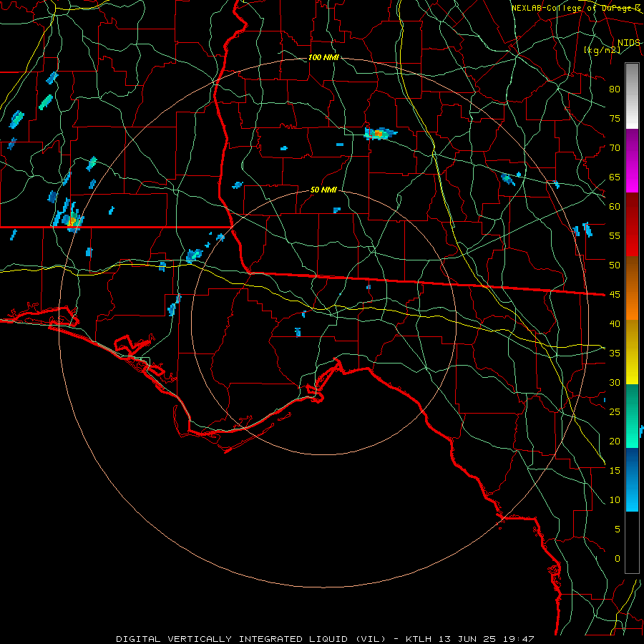Screen dimensions: 644x644
Task: Select the dark red segment of the color bar
Action: pos(632,225)
